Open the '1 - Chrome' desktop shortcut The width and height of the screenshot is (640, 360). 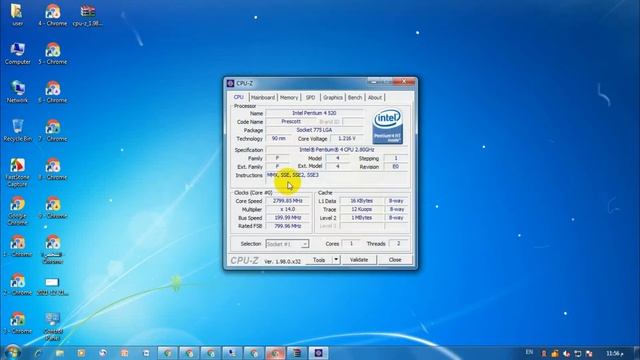coord(17,246)
